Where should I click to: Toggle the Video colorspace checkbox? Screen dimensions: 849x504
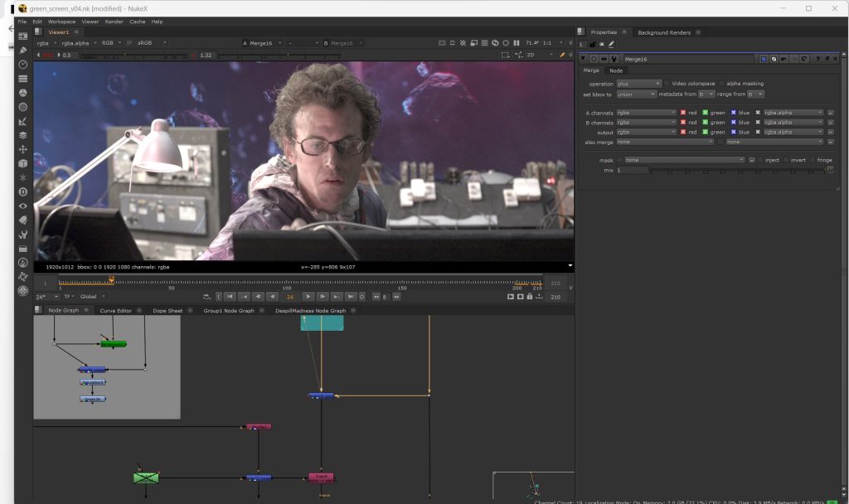(667, 84)
